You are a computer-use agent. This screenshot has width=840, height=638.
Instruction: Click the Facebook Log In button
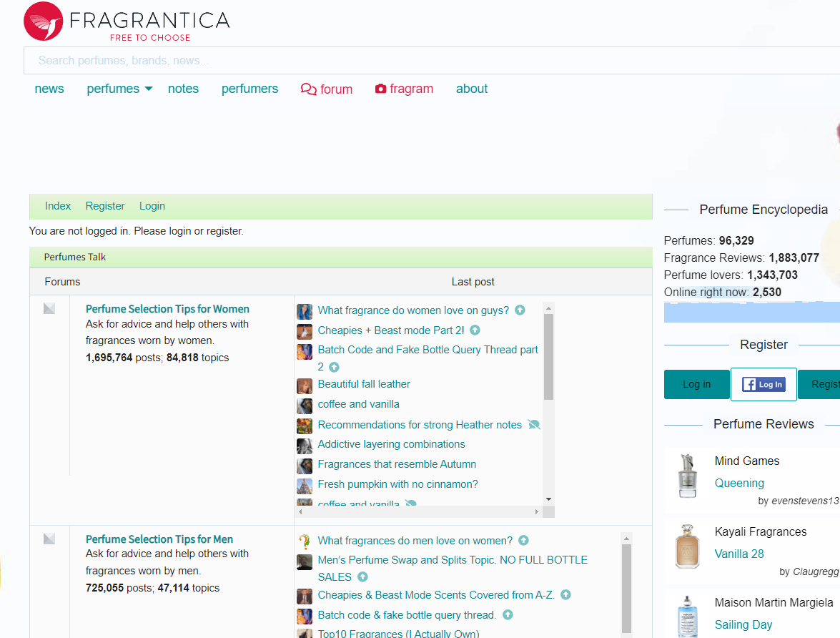pyautogui.click(x=764, y=384)
